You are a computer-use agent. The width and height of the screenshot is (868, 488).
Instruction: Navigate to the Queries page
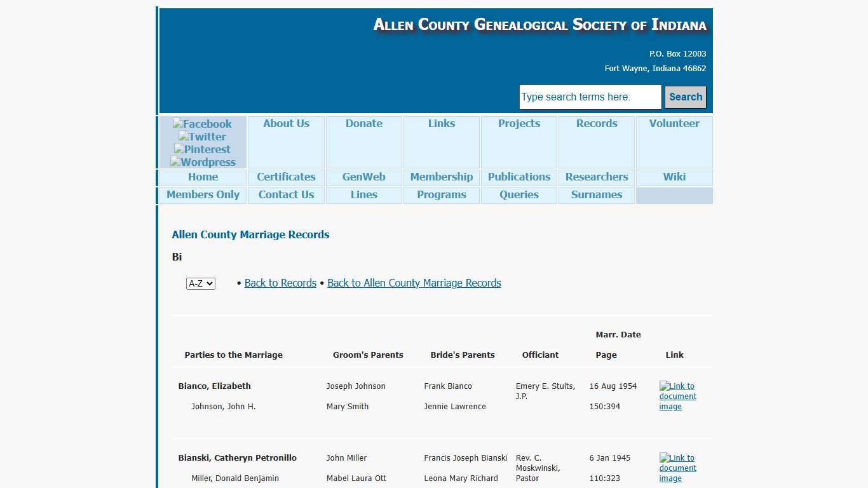519,195
